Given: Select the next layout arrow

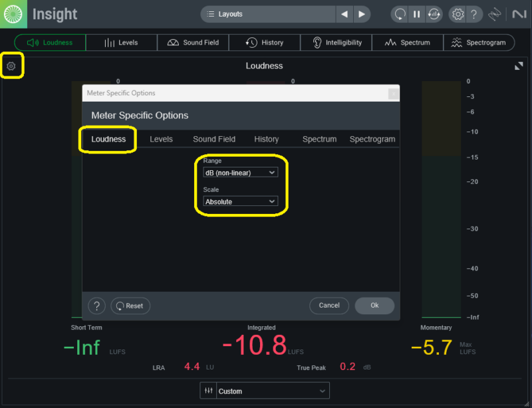Looking at the screenshot, I should (x=361, y=14).
